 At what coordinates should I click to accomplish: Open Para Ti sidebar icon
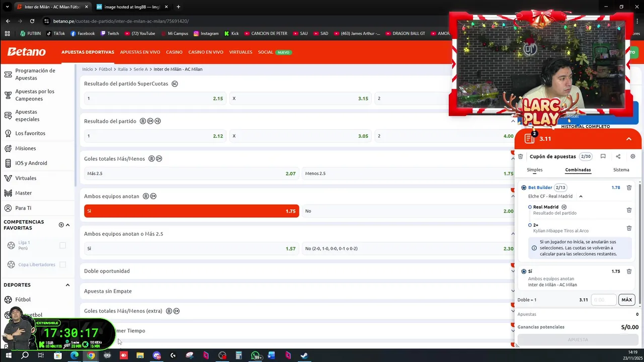(8, 208)
